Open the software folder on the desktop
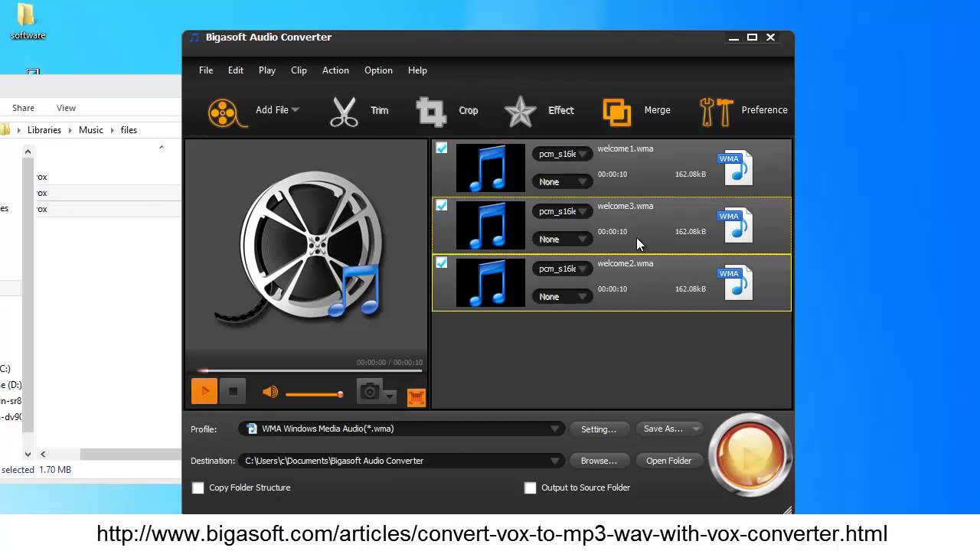 [x=28, y=21]
